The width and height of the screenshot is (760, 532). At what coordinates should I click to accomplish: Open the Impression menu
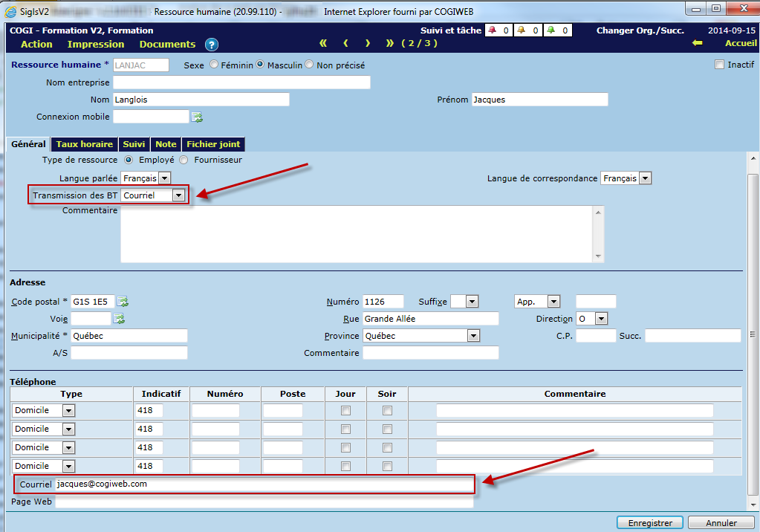tap(96, 45)
